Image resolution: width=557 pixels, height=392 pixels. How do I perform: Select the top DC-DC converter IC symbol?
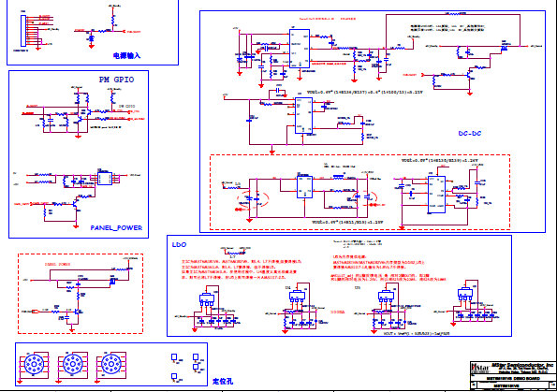[x=300, y=49]
